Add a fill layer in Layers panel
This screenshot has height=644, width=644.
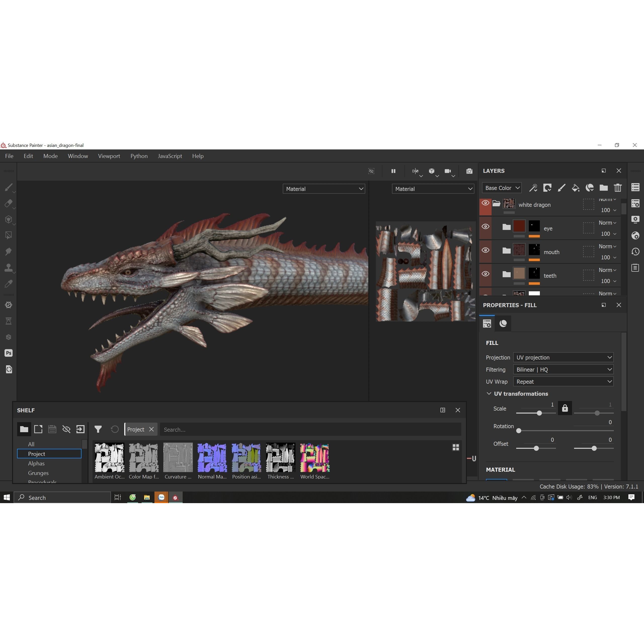pyautogui.click(x=576, y=188)
